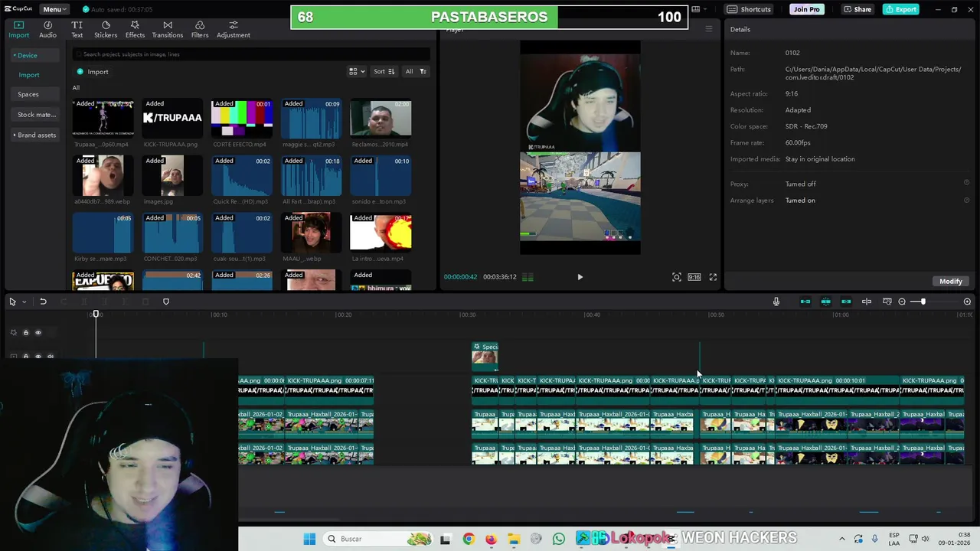Open the Transitions tab
Screen dimensions: 980x551
[x=168, y=30]
